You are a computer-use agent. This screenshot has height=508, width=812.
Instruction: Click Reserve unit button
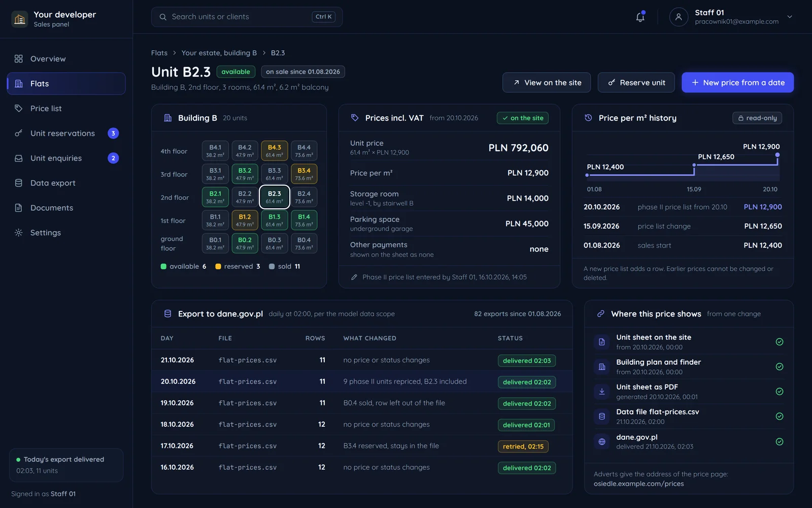pos(636,82)
